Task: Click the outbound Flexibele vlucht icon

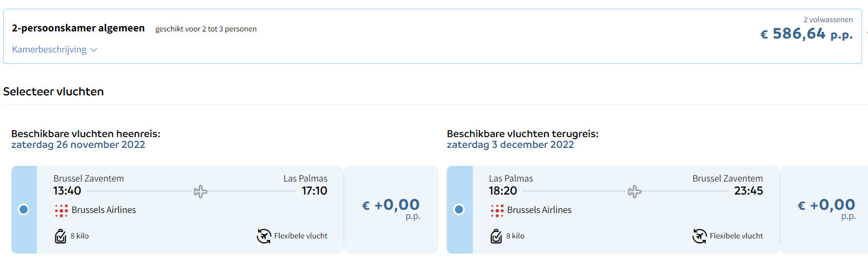Action: point(264,236)
